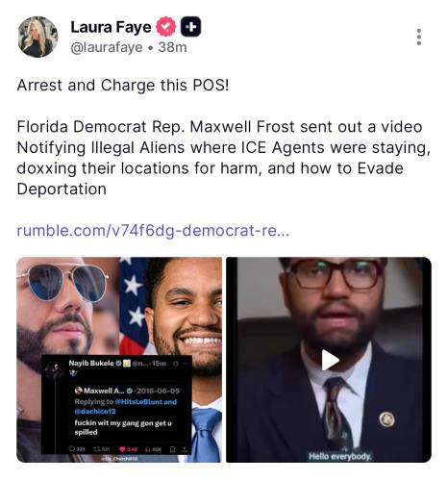Screen dimensions: 448x481
Task: Click the black plus membership badge
Action: [x=191, y=27]
